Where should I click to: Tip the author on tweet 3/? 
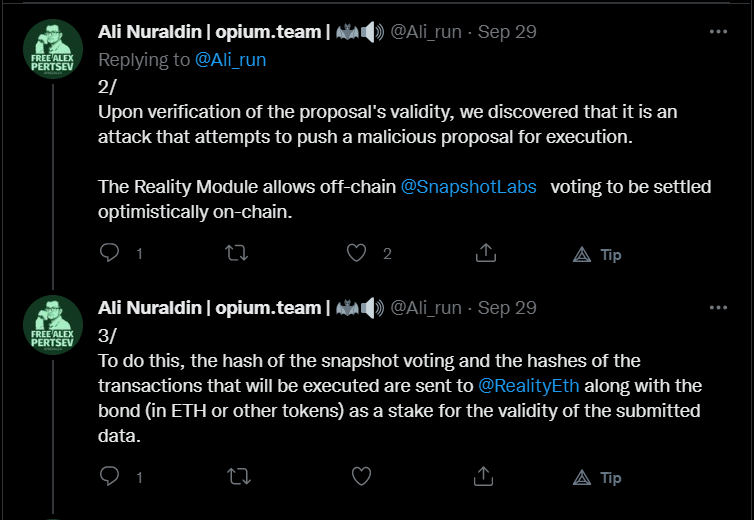[597, 478]
